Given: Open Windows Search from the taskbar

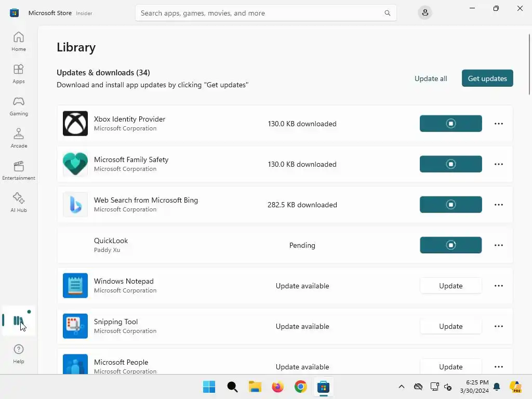Looking at the screenshot, I should [232, 387].
